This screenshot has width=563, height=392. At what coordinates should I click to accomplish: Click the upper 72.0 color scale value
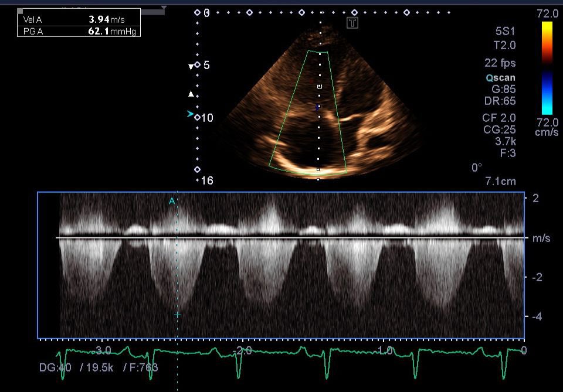click(548, 13)
